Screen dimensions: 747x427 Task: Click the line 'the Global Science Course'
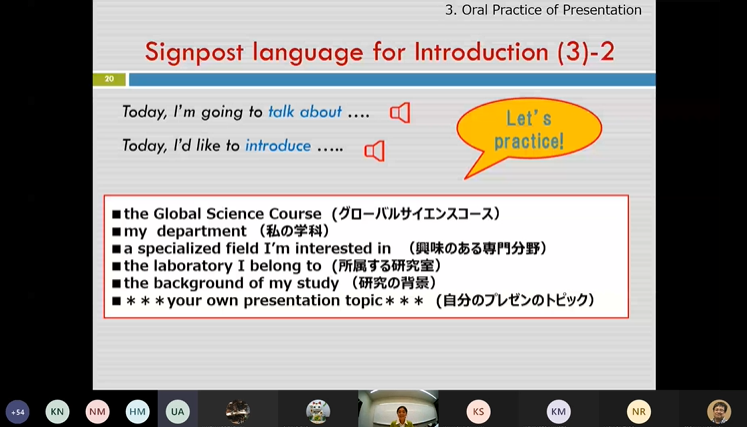[222, 214]
